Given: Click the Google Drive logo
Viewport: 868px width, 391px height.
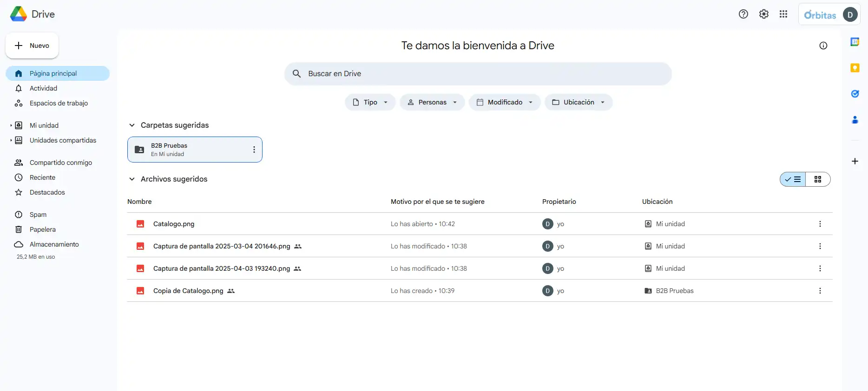Looking at the screenshot, I should pos(19,14).
